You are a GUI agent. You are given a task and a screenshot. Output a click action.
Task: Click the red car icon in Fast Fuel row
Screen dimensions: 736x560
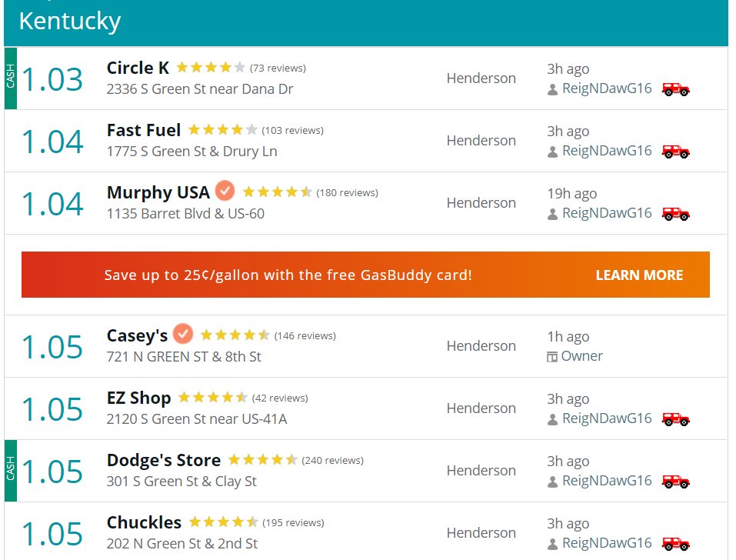coord(675,152)
